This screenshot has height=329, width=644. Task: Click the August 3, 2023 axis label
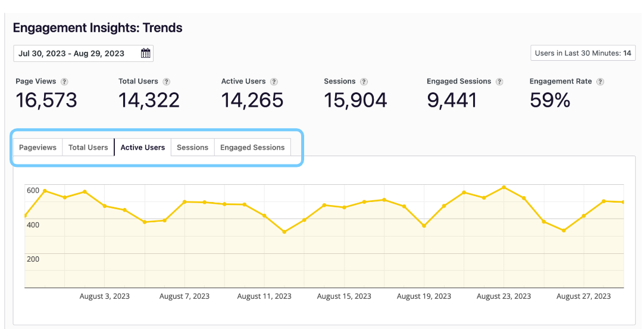point(105,296)
